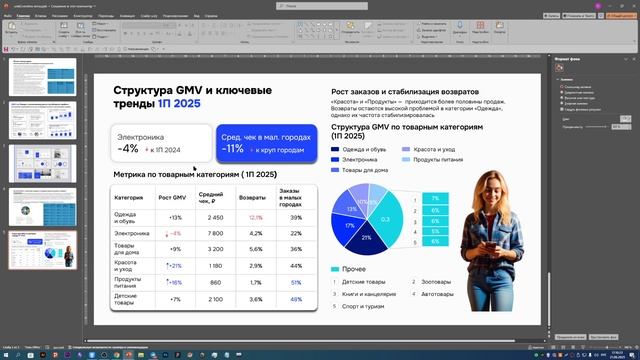
Task: Open the customize quick access toolbar arrow
Action: pos(163,49)
